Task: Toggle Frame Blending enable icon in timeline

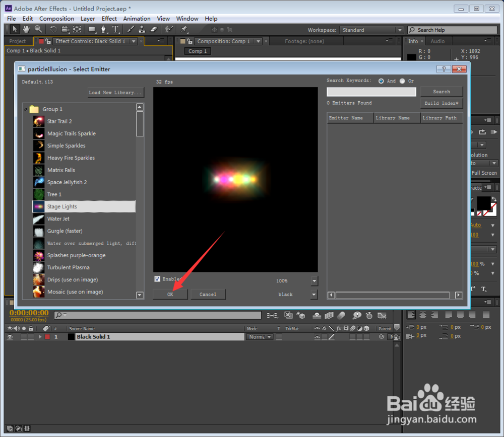Action: [329, 316]
